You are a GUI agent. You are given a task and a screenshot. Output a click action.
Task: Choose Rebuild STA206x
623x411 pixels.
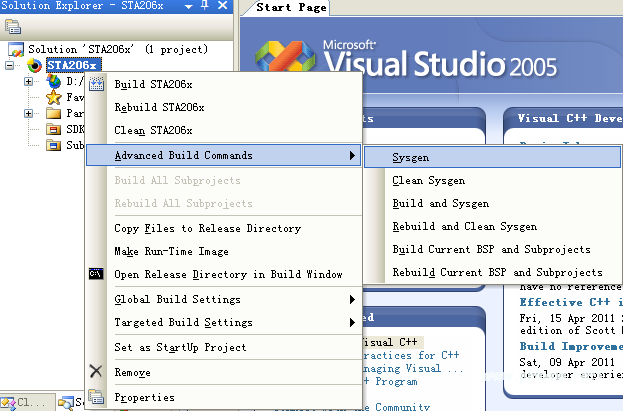tap(223, 107)
